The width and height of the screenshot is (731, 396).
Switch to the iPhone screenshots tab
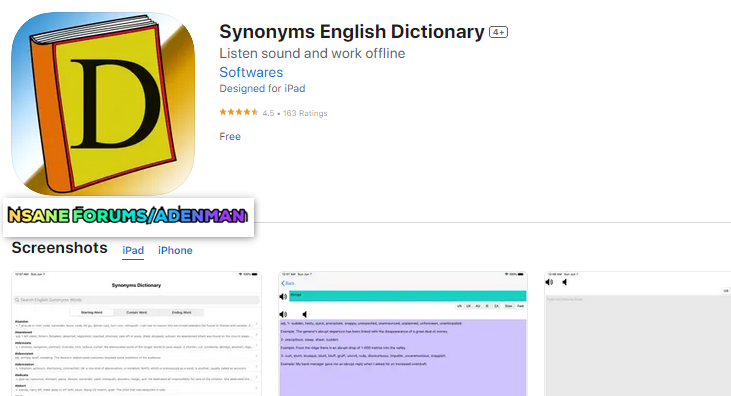tap(175, 250)
